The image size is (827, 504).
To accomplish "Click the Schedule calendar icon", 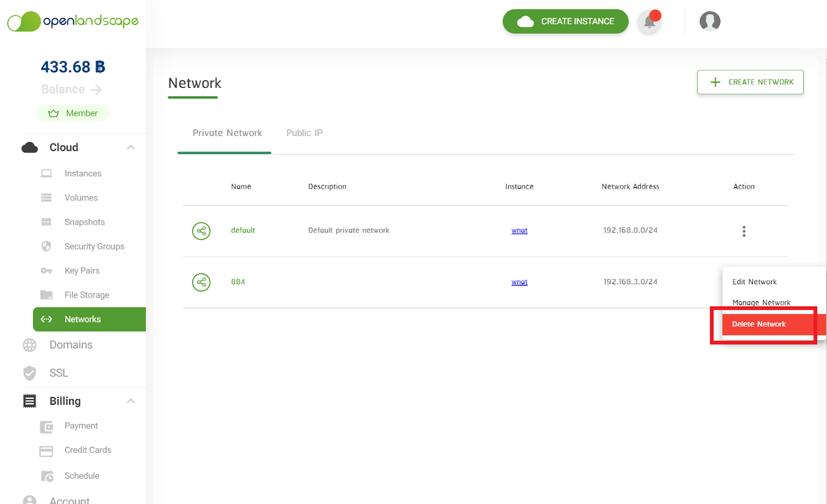I will [x=47, y=476].
